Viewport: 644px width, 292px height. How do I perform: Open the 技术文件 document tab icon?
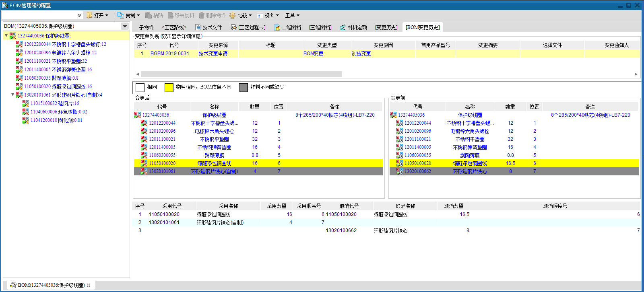pos(198,27)
